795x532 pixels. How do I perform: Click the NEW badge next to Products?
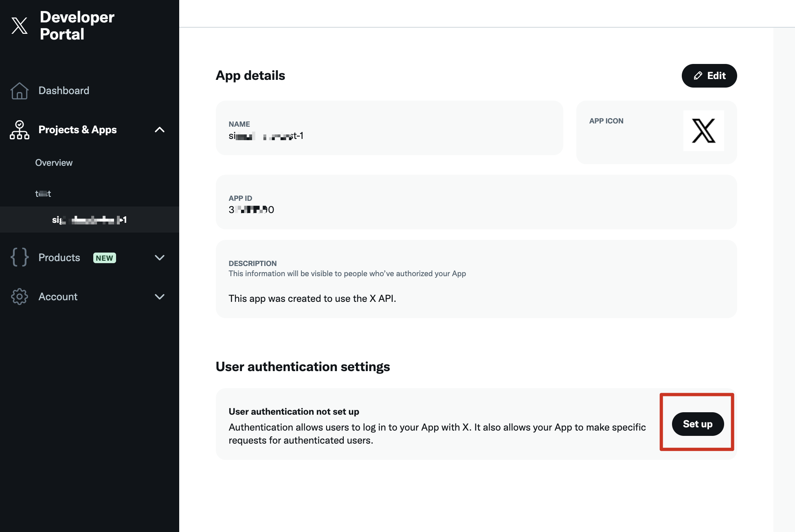(104, 258)
